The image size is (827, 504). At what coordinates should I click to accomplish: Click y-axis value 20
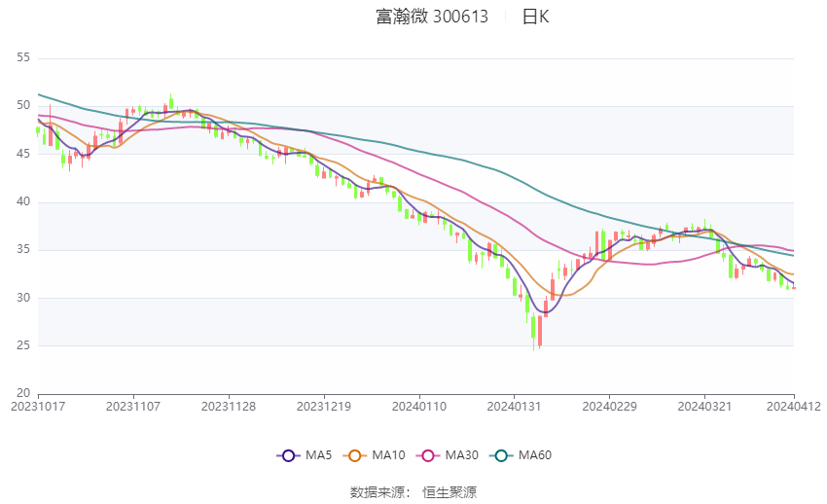tap(23, 393)
